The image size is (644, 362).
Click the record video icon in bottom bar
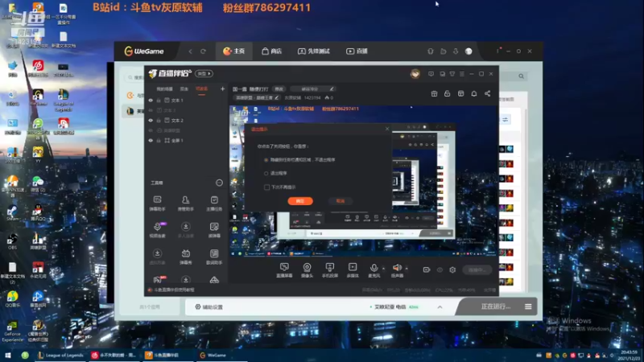pos(427,269)
